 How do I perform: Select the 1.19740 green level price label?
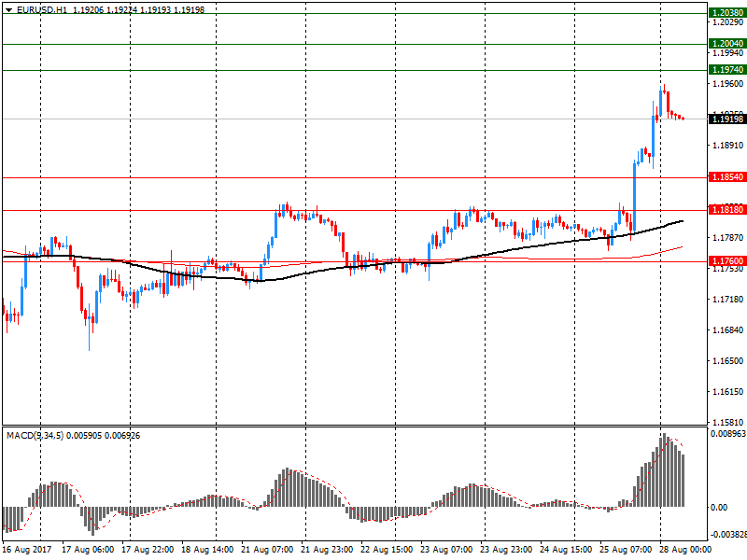click(727, 69)
